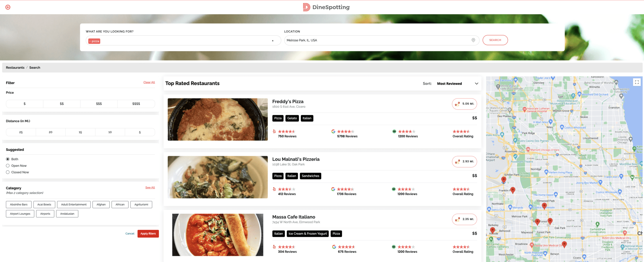Open Massa Cafe Italiano food thumbnail
This screenshot has height=262, width=644.
point(218,235)
